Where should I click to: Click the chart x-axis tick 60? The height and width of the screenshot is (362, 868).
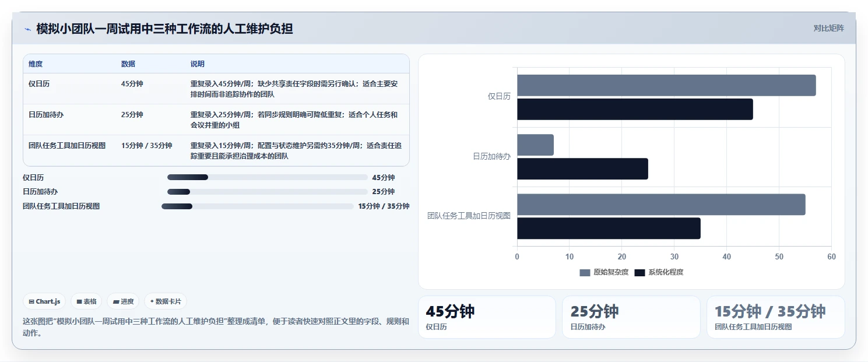(x=831, y=256)
